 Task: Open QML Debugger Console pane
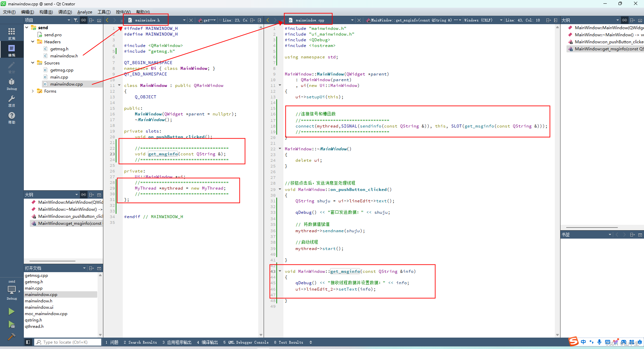(x=246, y=342)
